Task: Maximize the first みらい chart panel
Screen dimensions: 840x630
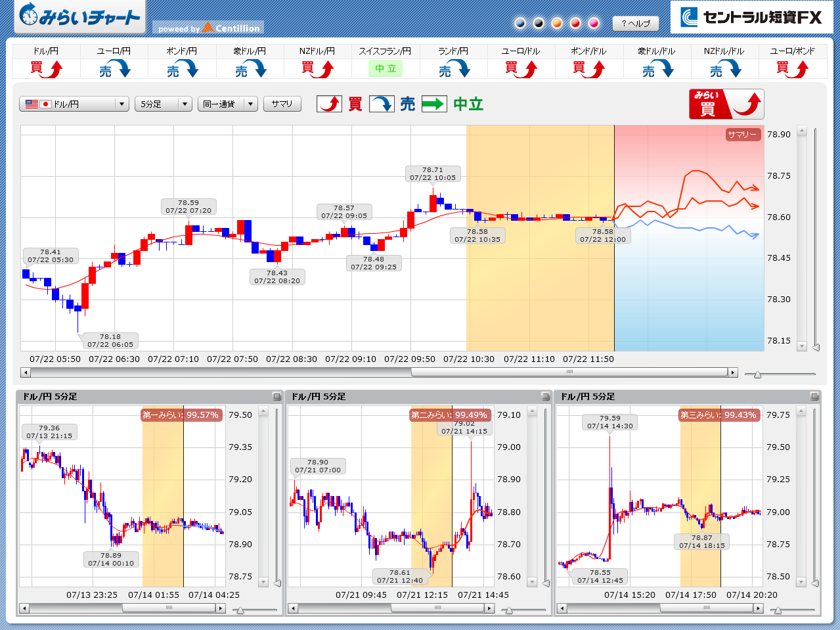Action: tap(277, 396)
